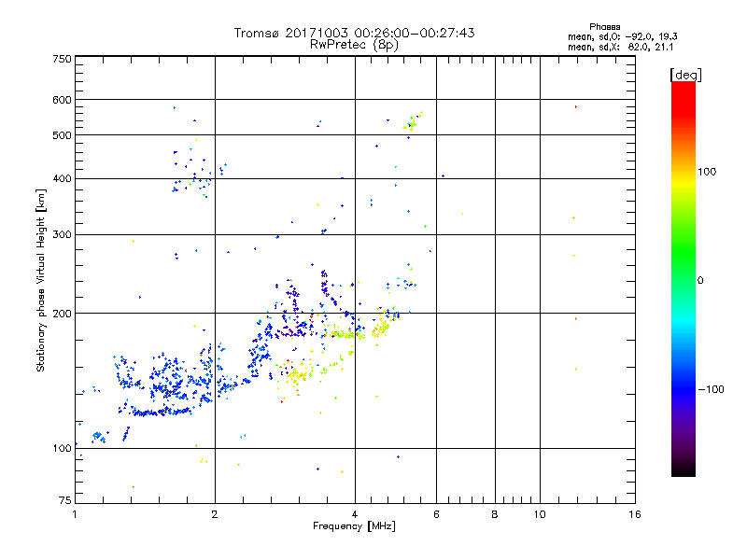This screenshot has width=747, height=560.
Task: Click the "Frequency [MHz]" axis label
Action: 354,525
